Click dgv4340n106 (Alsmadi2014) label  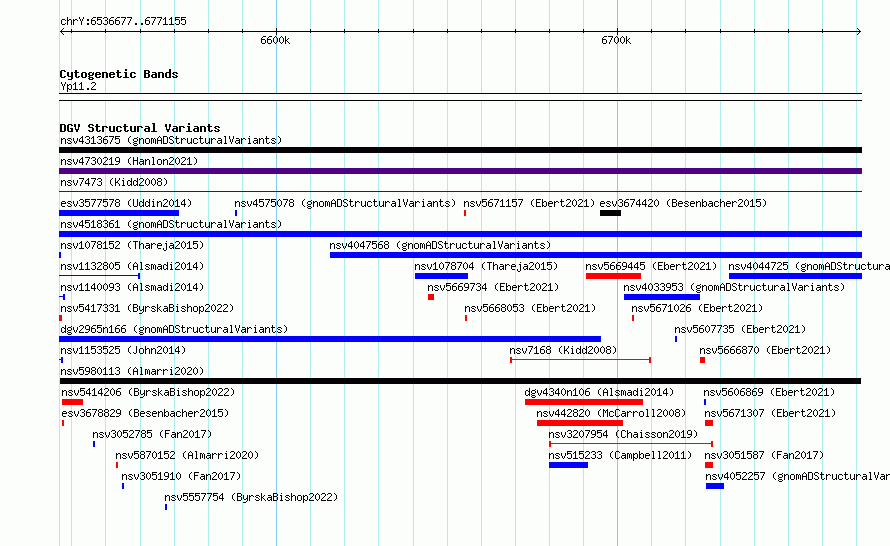coord(599,392)
